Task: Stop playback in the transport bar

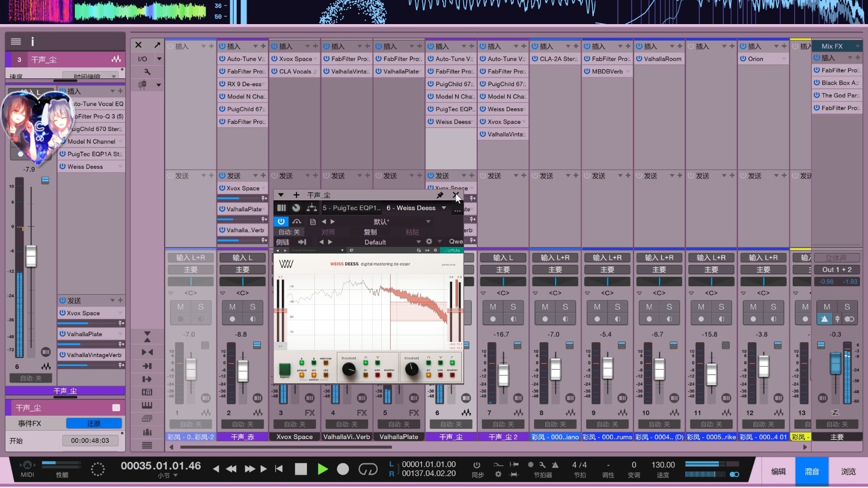Action: tap(301, 469)
